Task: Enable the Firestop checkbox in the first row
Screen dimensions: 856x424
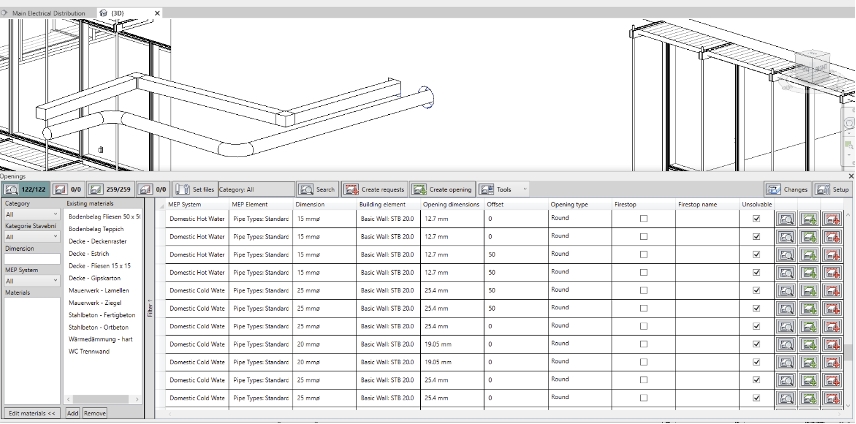Action: coord(643,219)
